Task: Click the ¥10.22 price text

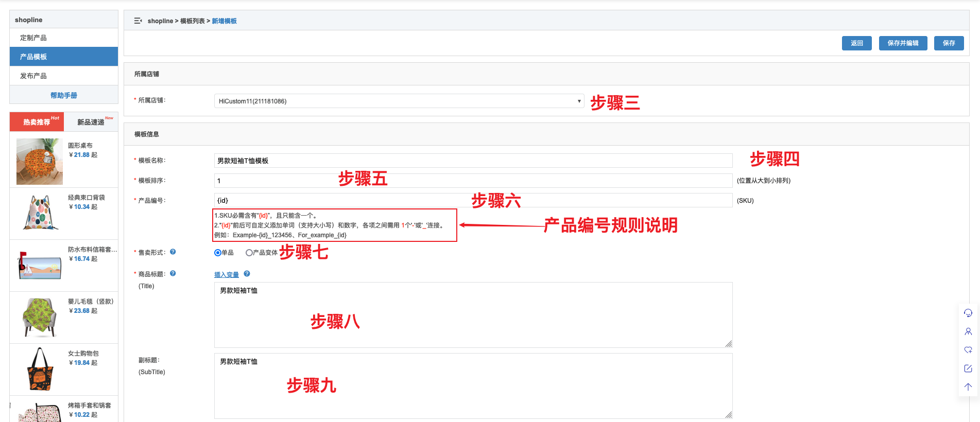Action: coord(83,415)
